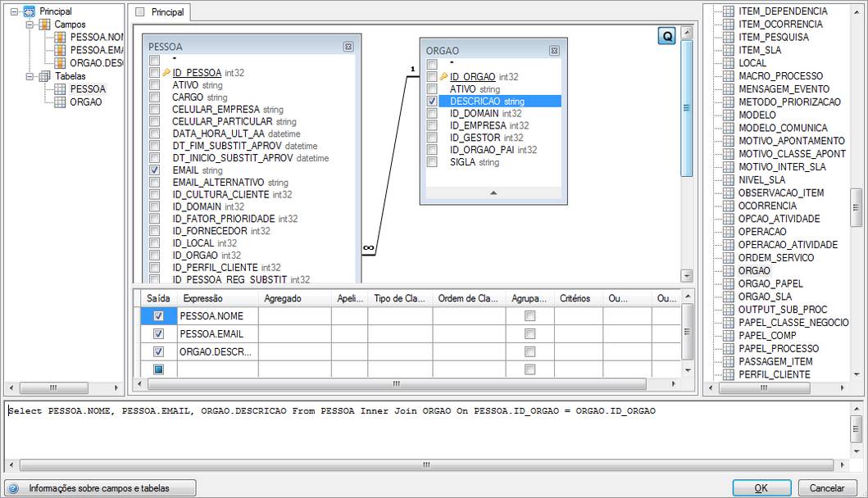The image size is (868, 498).
Task: Select MOTIVO_APONTAMENTO in the table list
Action: 792,141
